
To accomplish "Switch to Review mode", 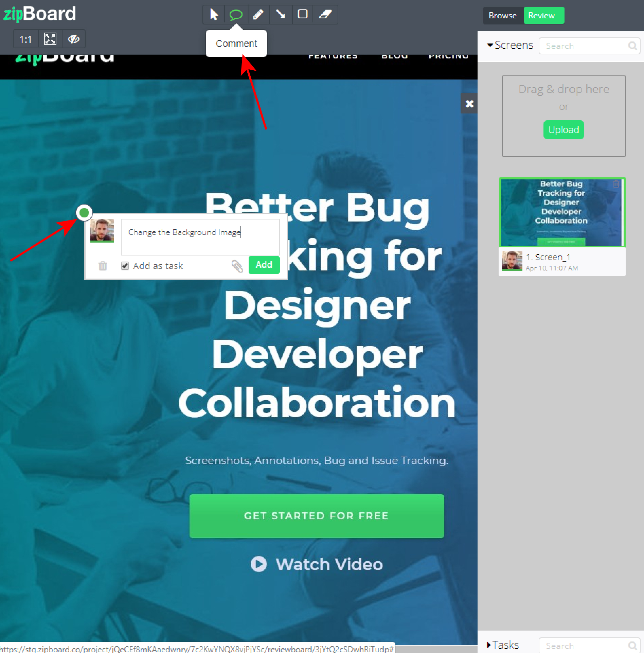I will 543,16.
